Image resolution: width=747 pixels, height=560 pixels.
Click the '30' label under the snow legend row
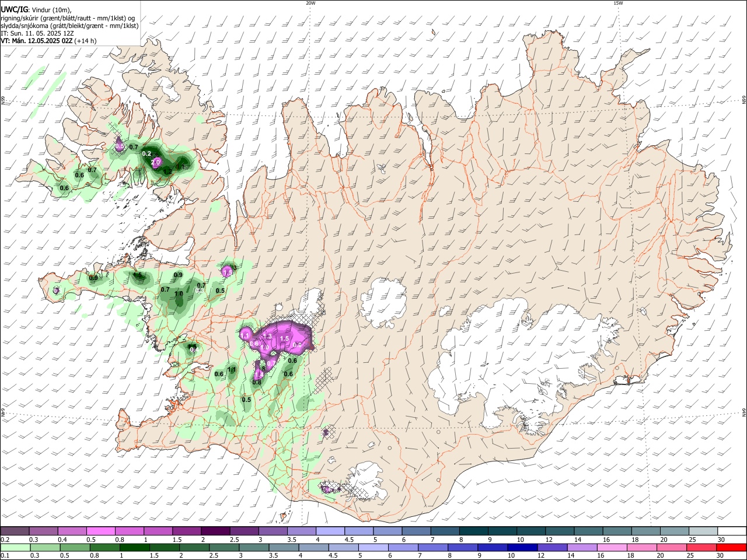[721, 540]
